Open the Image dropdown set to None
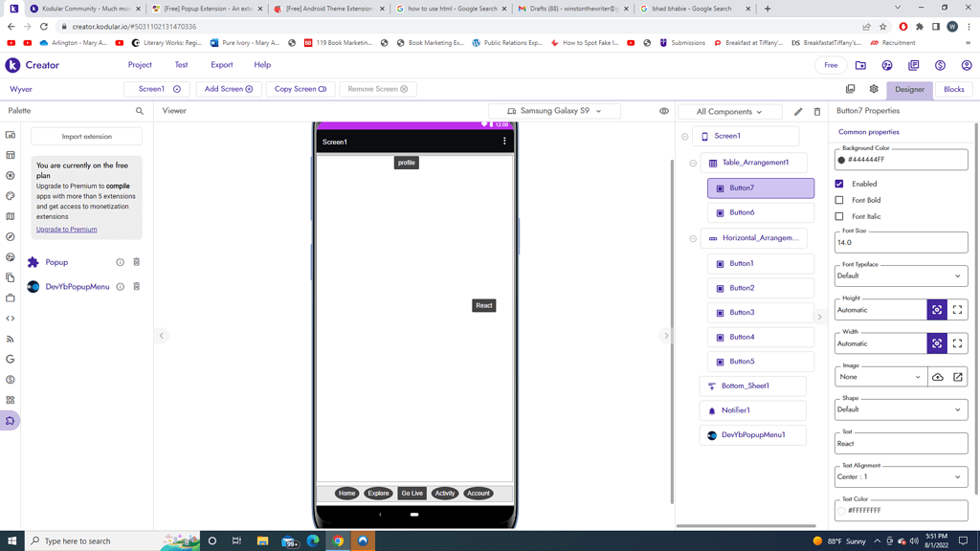980x551 pixels. pos(880,377)
